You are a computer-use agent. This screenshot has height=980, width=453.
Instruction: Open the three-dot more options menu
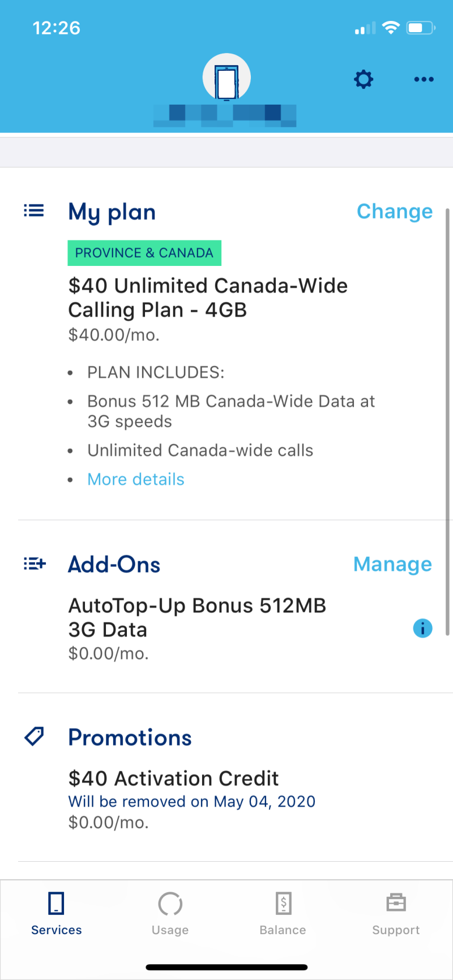(424, 79)
